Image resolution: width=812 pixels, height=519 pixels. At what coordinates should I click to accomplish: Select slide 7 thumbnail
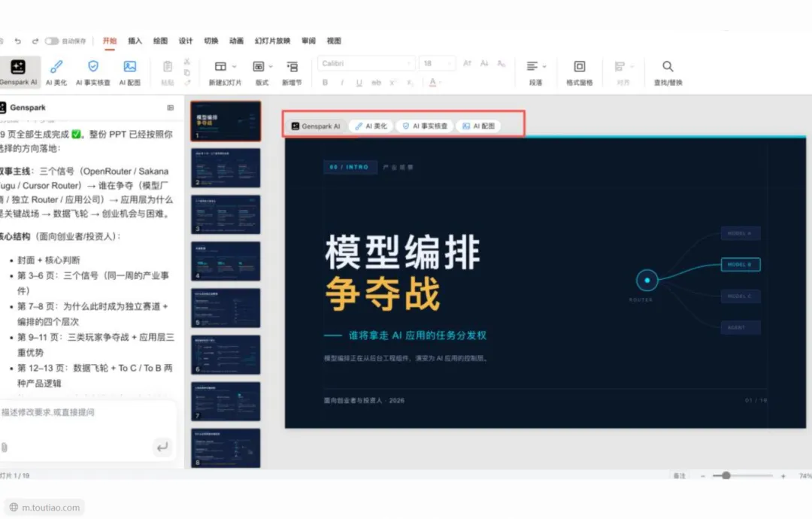point(226,402)
